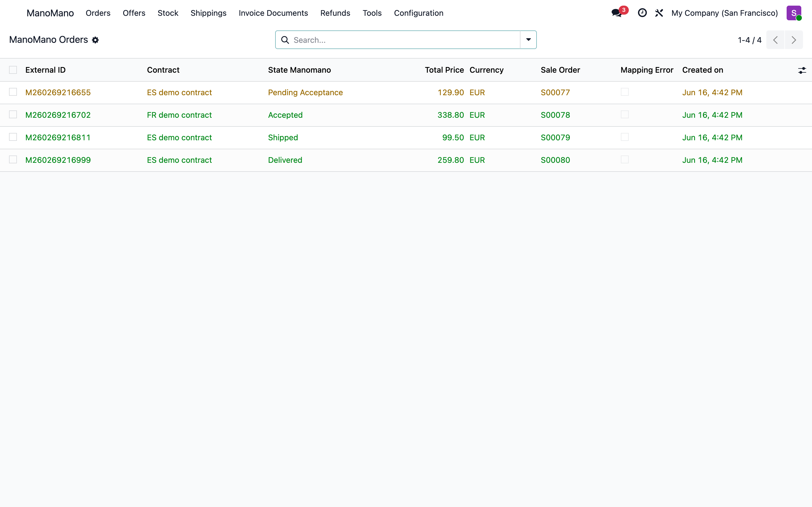Sort by Total Price column header
This screenshot has width=812, height=507.
coord(444,70)
